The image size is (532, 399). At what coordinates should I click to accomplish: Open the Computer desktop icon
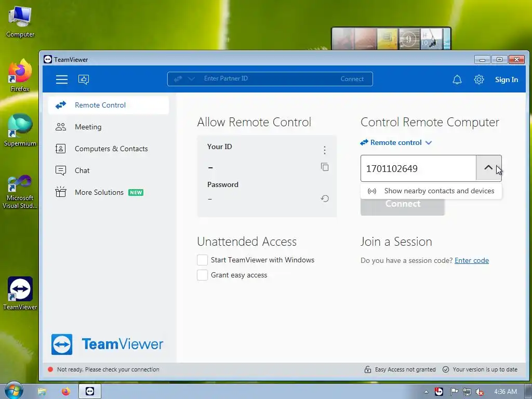[x=20, y=22]
